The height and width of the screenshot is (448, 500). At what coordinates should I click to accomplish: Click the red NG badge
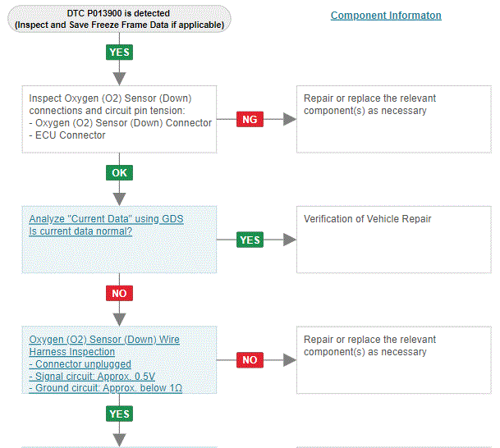[x=250, y=120]
